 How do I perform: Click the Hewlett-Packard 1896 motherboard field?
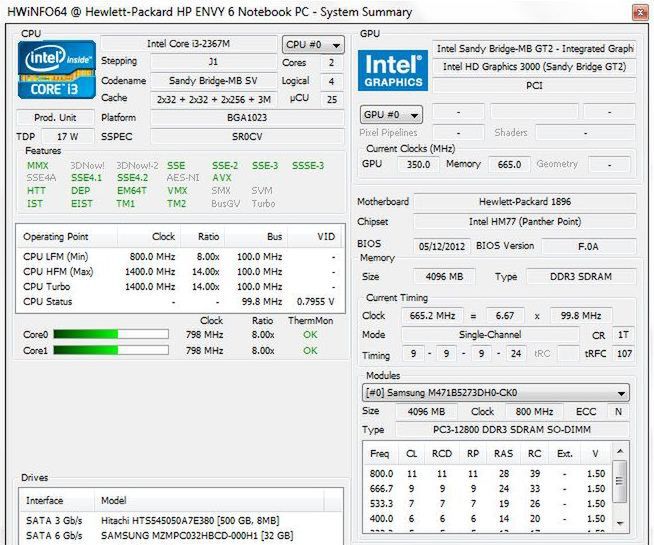click(x=525, y=202)
